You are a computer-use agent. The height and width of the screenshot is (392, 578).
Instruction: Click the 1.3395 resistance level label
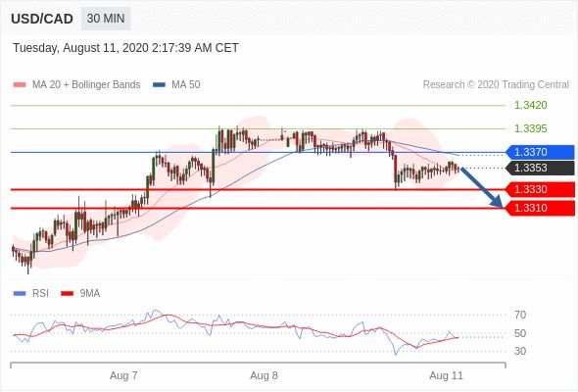[x=530, y=129]
